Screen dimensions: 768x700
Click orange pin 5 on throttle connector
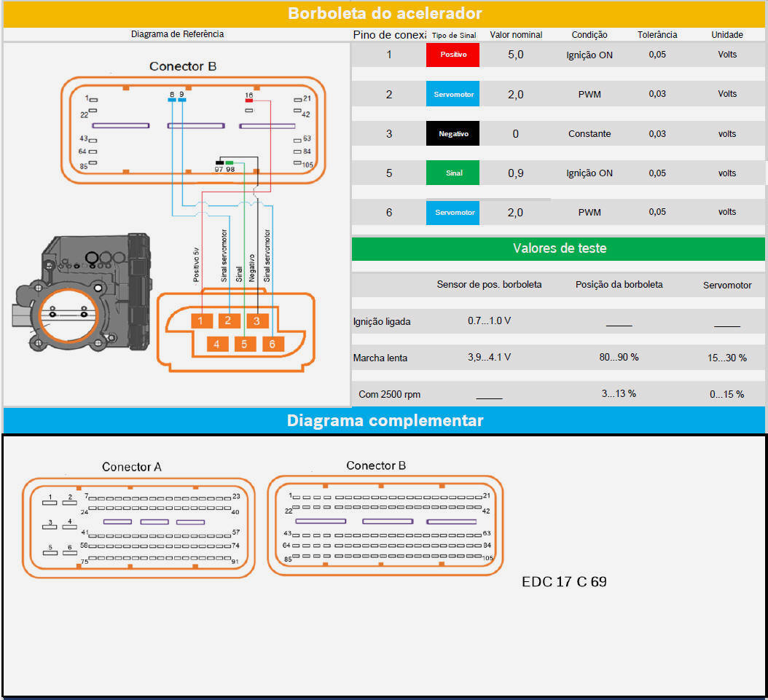[244, 344]
